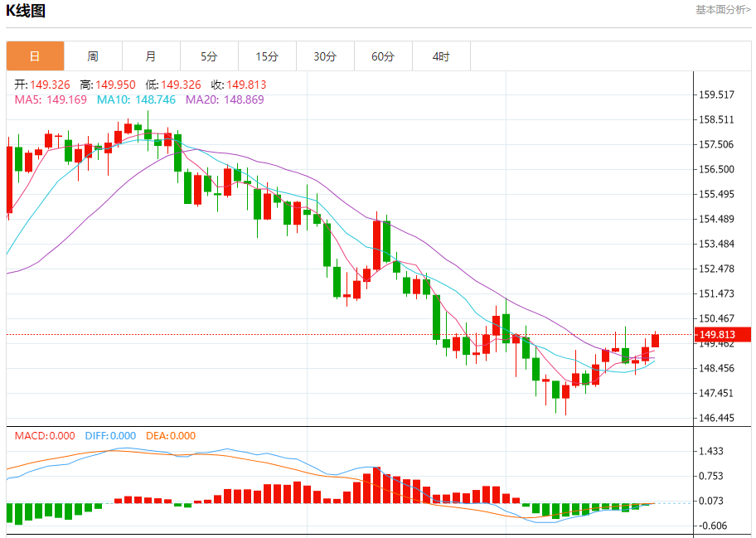Image resolution: width=756 pixels, height=538 pixels.
Task: Click the MA20 148.869 indicator label
Action: pyautogui.click(x=225, y=99)
